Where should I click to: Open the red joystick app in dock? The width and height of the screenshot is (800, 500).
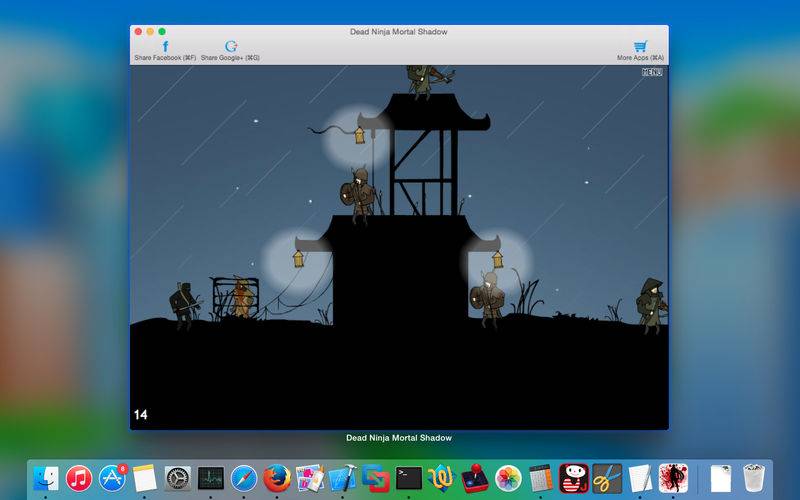tap(475, 479)
